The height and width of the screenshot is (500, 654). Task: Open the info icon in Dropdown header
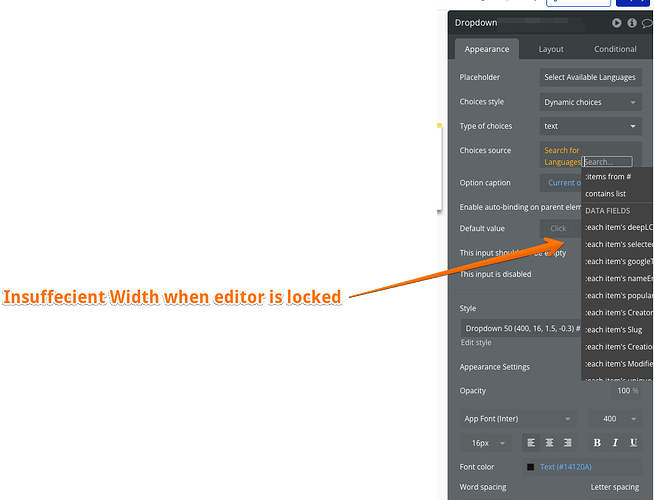632,23
